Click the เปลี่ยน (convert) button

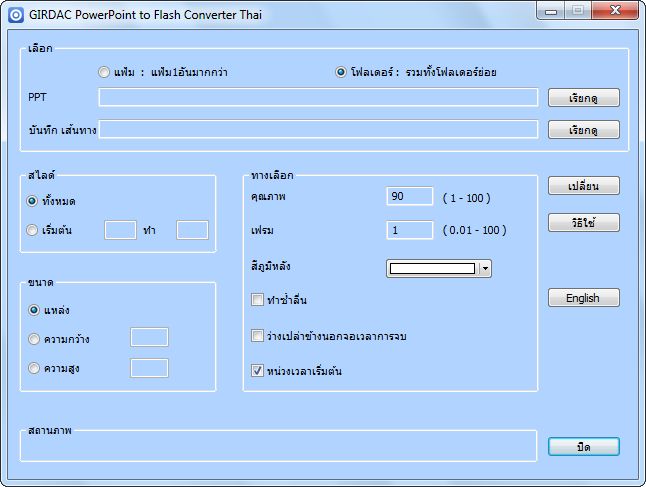583,186
